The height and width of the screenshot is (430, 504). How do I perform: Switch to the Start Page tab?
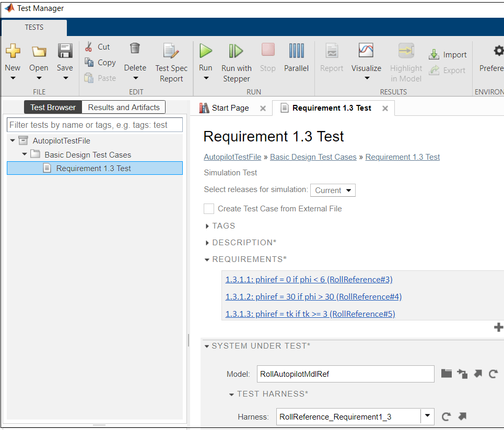point(230,108)
